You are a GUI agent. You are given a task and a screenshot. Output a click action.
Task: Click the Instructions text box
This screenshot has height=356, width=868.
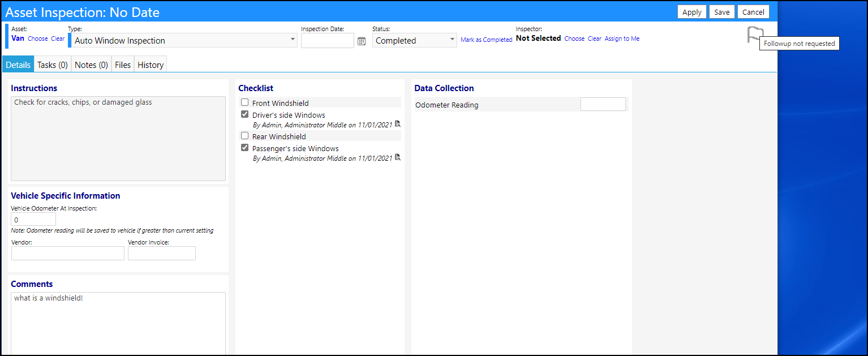(118, 139)
